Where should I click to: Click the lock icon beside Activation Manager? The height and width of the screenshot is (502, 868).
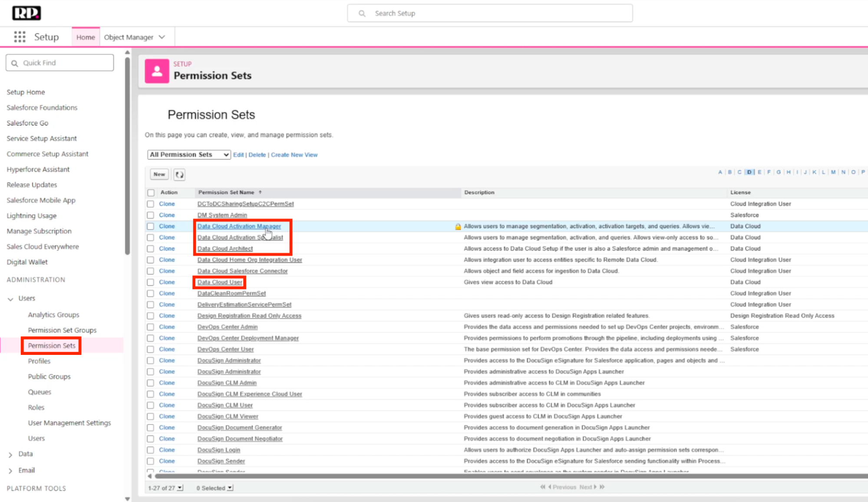coord(458,226)
